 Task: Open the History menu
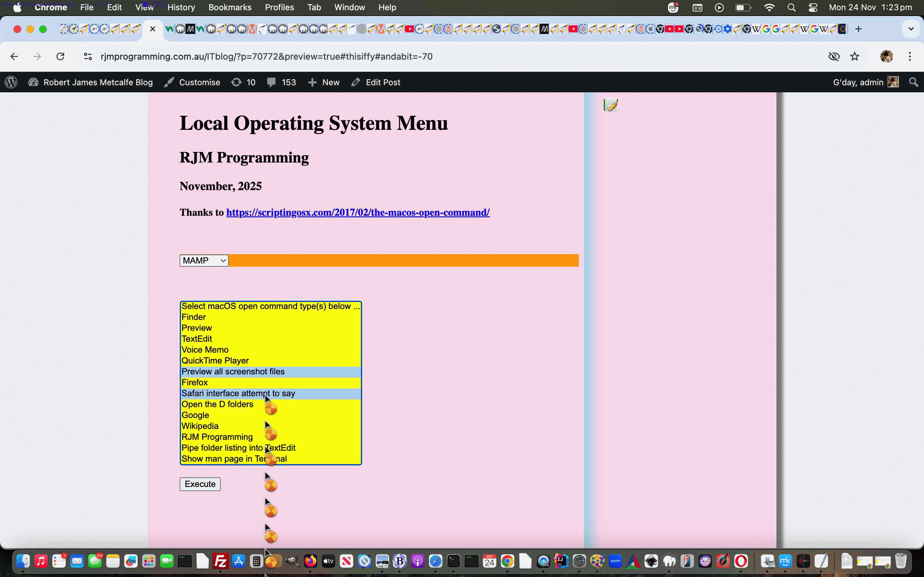point(181,7)
